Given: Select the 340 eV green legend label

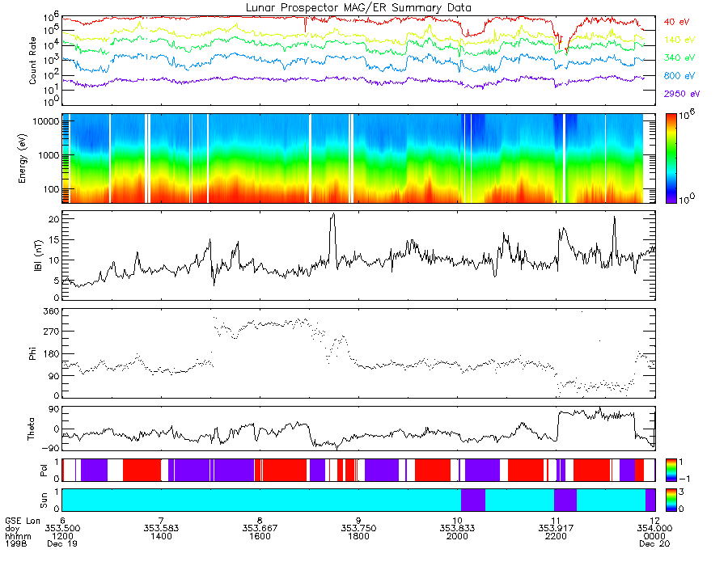Looking at the screenshot, I should 679,57.
